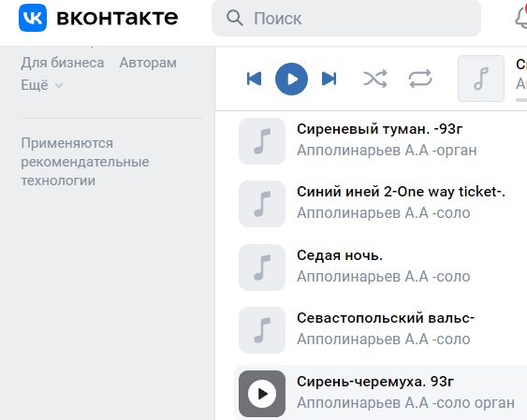Click the search magnifier icon

coord(235,18)
